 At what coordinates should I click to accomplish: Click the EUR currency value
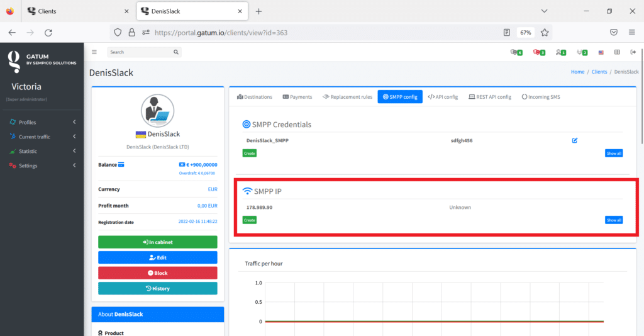[213, 189]
